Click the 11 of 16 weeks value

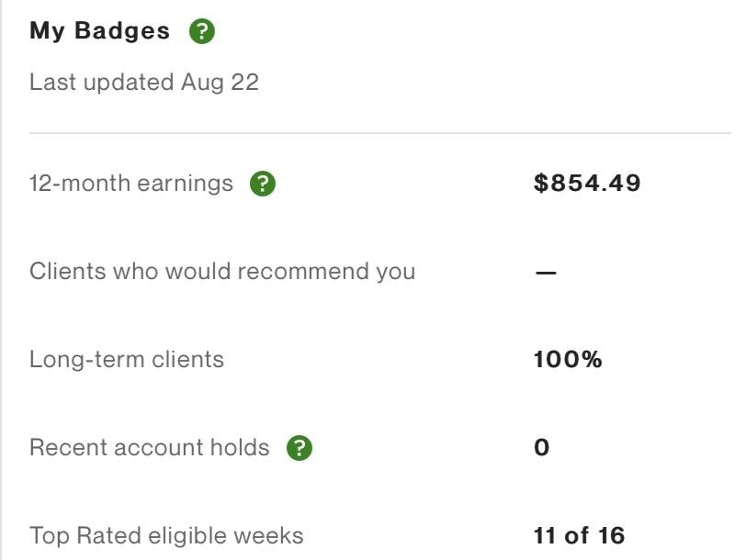pos(579,536)
